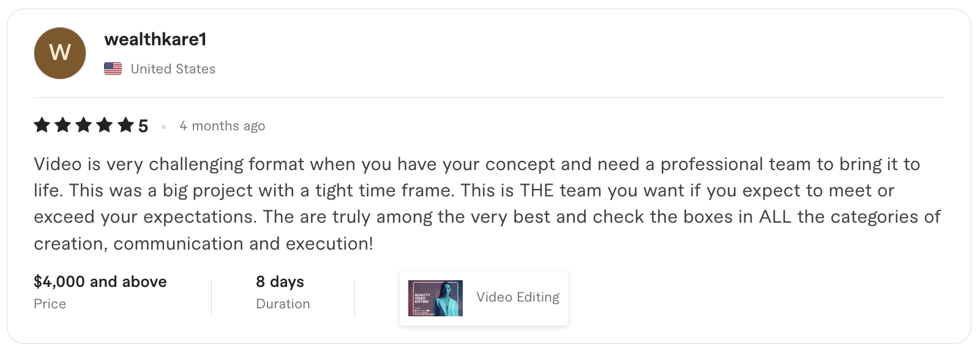Click the "$4,000 and above" price value
This screenshot has width=980, height=353.
tap(100, 281)
